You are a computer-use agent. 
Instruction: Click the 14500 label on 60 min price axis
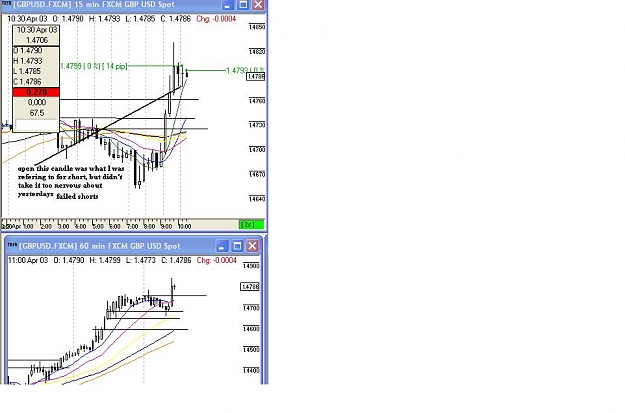pyautogui.click(x=251, y=349)
